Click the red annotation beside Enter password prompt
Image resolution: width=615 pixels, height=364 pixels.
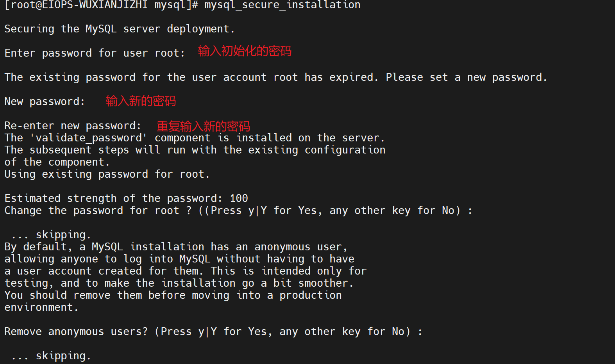(245, 51)
